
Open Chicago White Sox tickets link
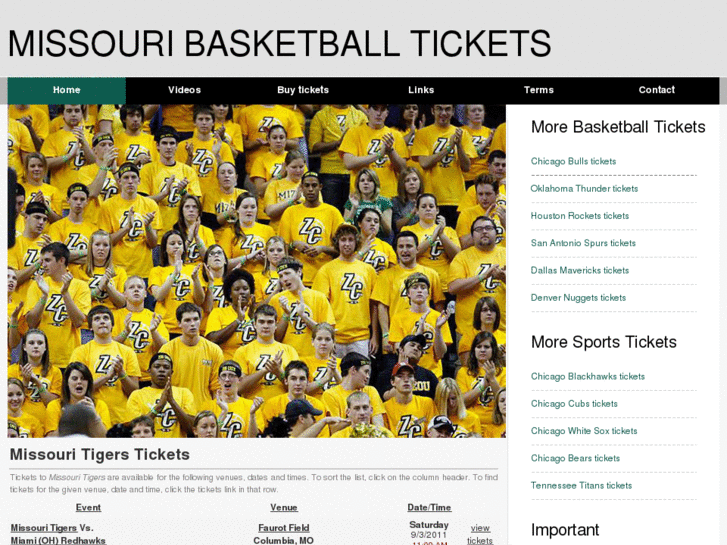pos(584,431)
